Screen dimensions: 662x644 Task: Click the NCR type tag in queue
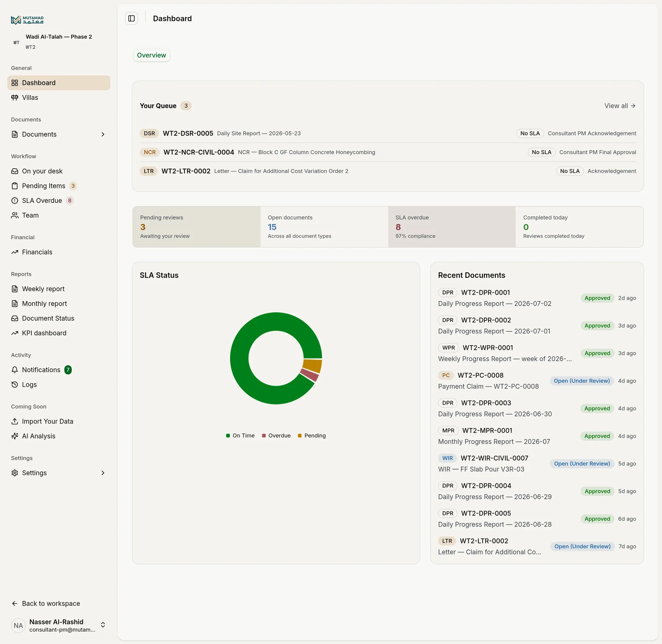click(150, 152)
